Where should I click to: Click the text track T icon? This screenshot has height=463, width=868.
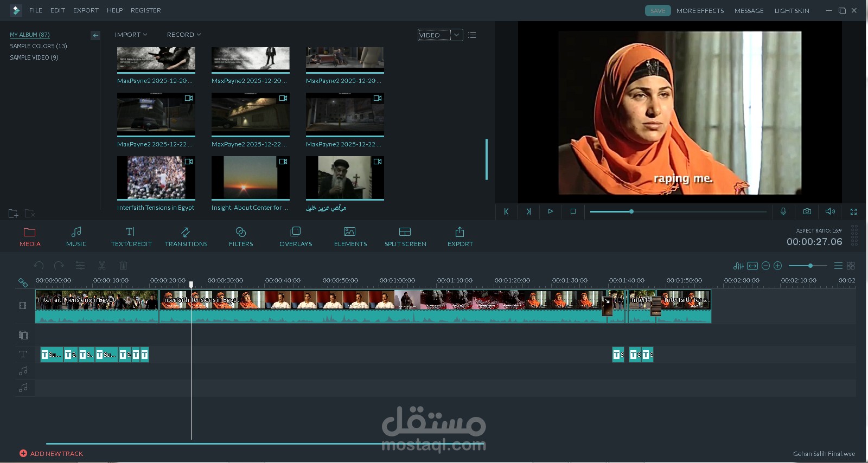(x=23, y=354)
